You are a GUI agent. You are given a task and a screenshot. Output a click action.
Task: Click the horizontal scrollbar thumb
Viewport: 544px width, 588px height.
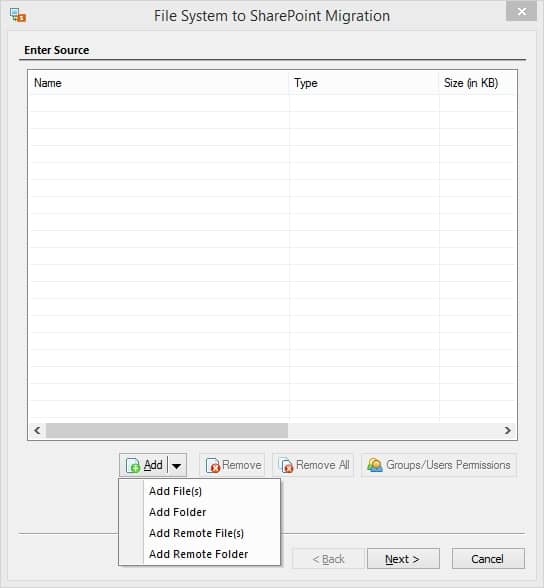point(167,430)
